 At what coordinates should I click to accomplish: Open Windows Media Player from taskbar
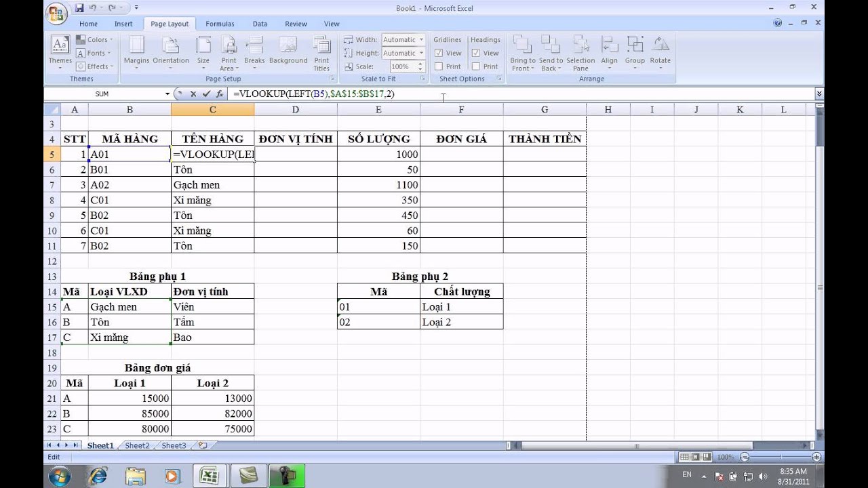(171, 476)
